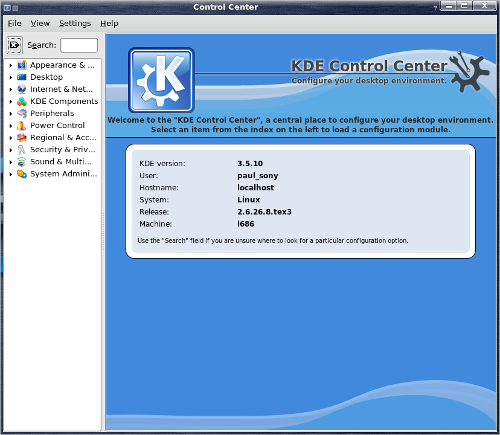The width and height of the screenshot is (500, 435).
Task: Click the Desktop category icon
Action: coord(22,77)
